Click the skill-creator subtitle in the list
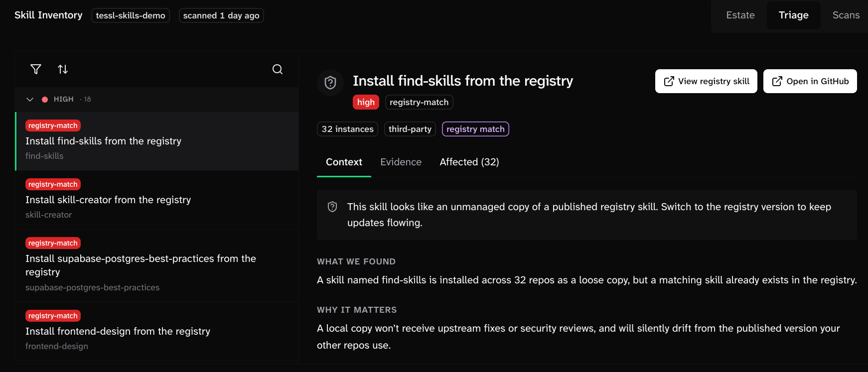The height and width of the screenshot is (372, 868). click(48, 215)
